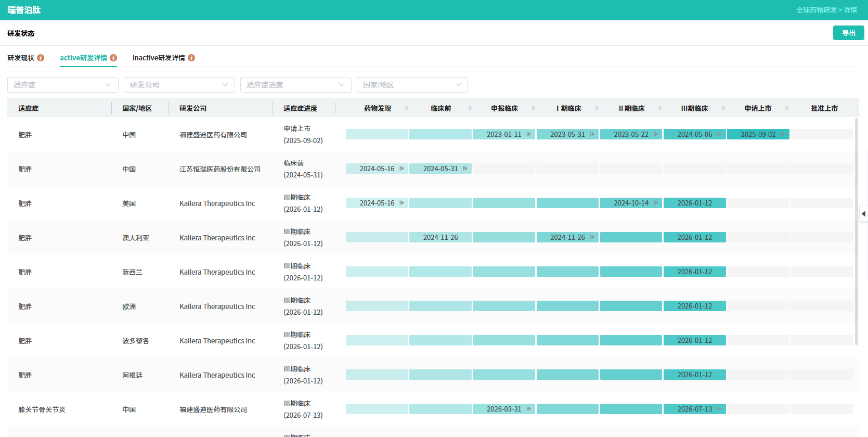Click the 临床前 (2024-05-31) progress cell
The image size is (868, 437).
303,169
